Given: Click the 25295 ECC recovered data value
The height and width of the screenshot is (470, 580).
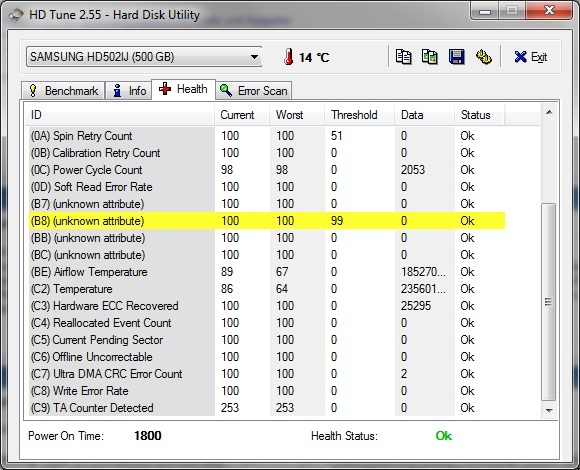Looking at the screenshot, I should coord(416,306).
